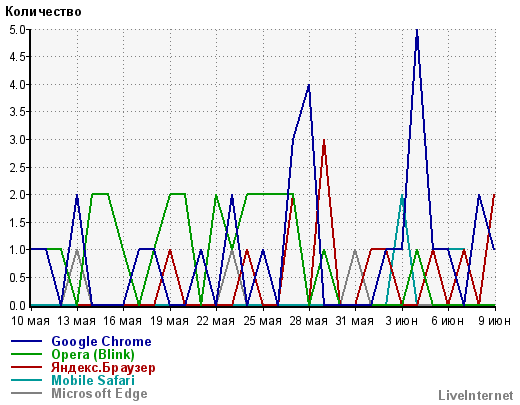Click the Microsoft Edge legend label
520x405 pixels.
[99, 394]
